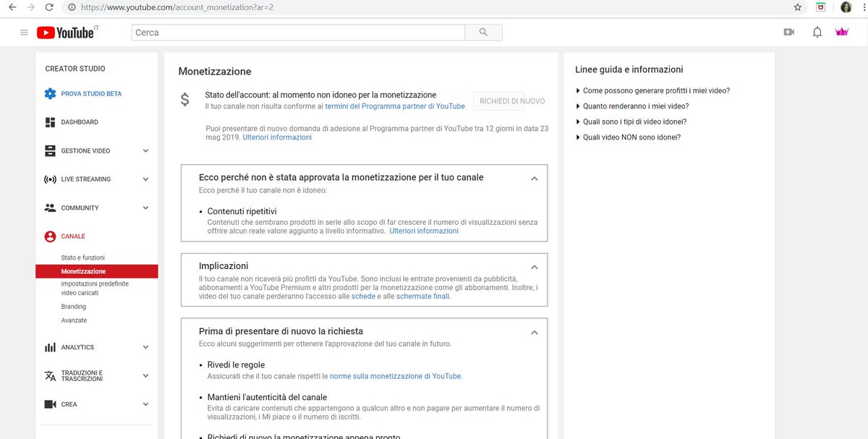Go to YouTube home via logo
Viewport: 868px width, 439px height.
(67, 33)
